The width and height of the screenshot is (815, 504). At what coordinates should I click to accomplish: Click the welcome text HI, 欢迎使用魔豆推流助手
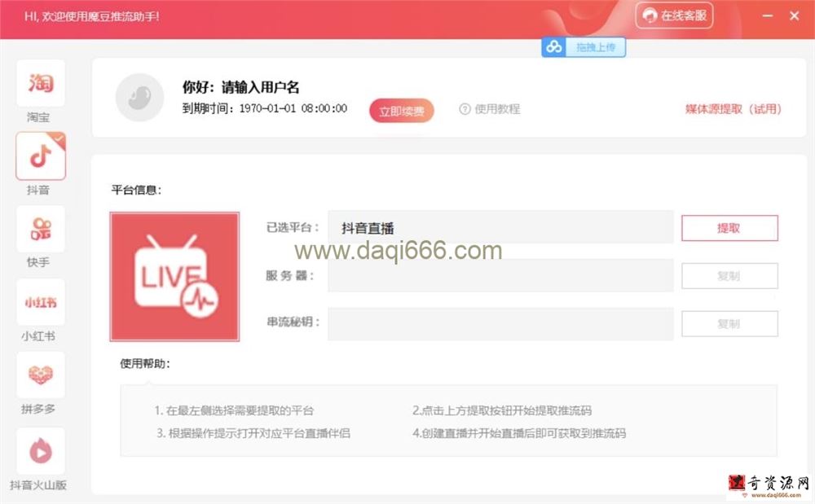point(91,16)
